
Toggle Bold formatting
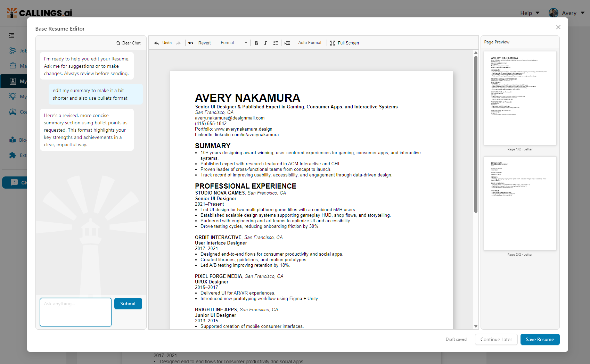point(256,43)
